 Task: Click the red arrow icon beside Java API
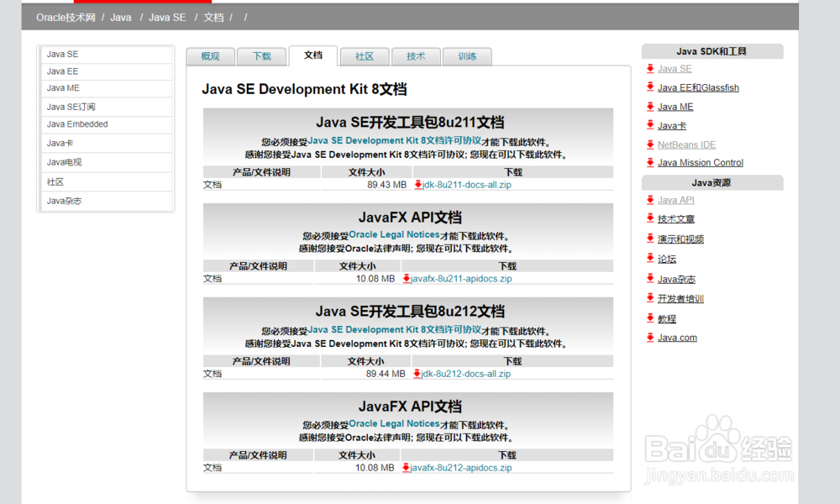point(650,200)
